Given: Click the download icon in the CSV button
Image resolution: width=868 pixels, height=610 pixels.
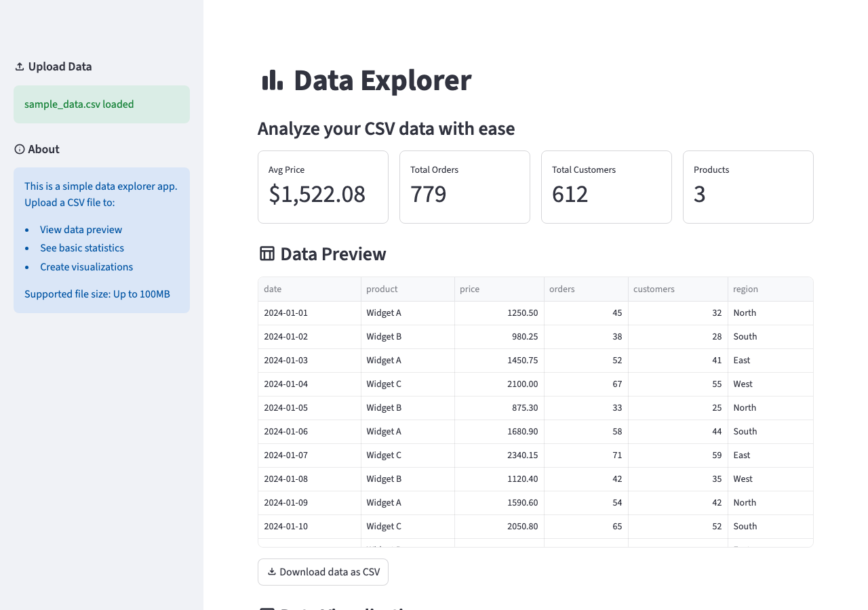Looking at the screenshot, I should coord(272,571).
